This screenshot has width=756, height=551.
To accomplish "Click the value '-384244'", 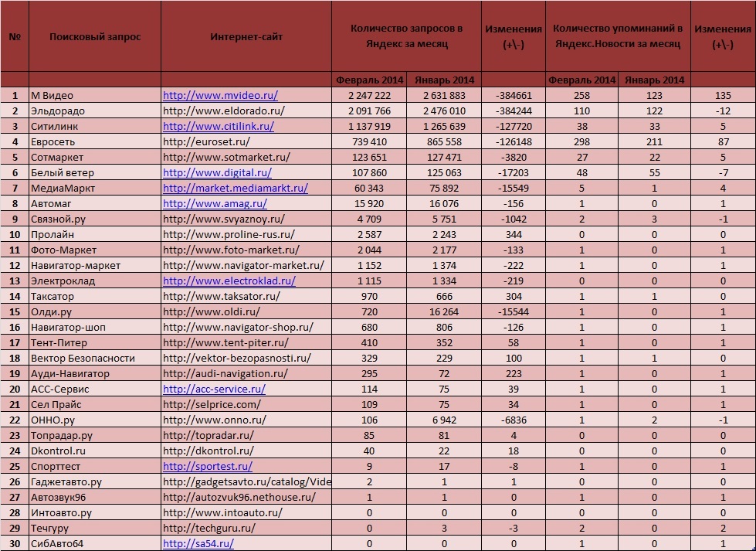I will coord(514,111).
